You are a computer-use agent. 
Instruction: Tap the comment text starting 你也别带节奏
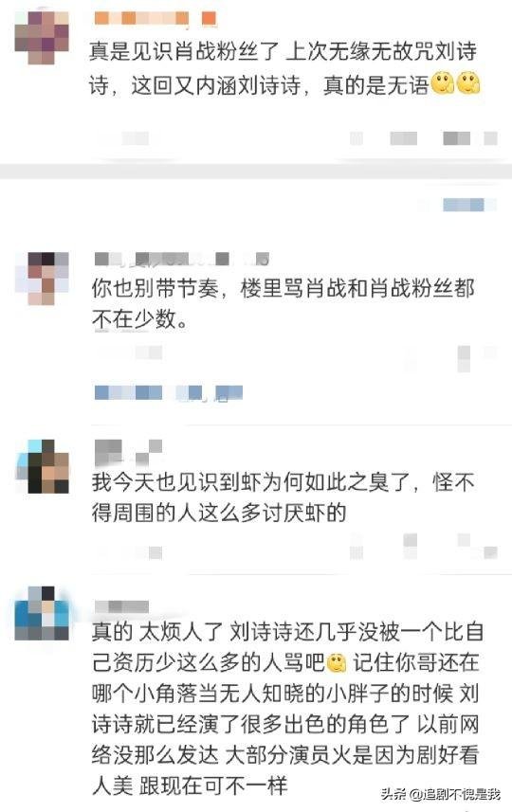click(283, 303)
